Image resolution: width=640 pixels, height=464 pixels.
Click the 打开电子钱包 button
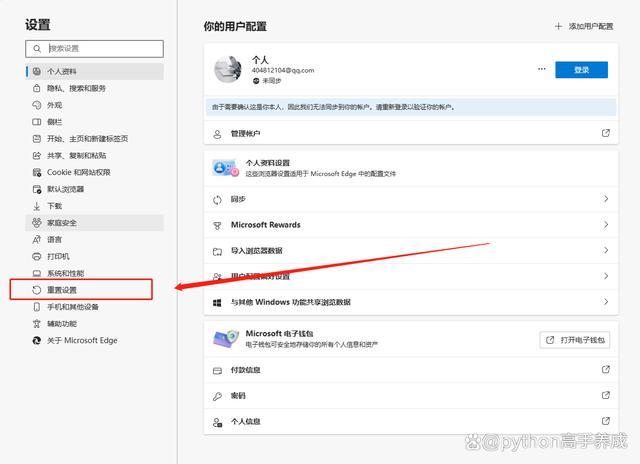click(575, 340)
